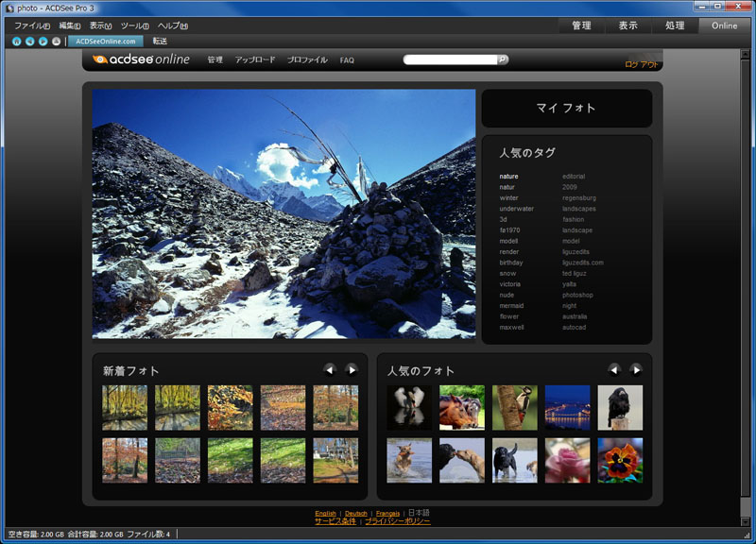The width and height of the screenshot is (756, 544).
Task: Select the underwater tag
Action: coord(516,209)
